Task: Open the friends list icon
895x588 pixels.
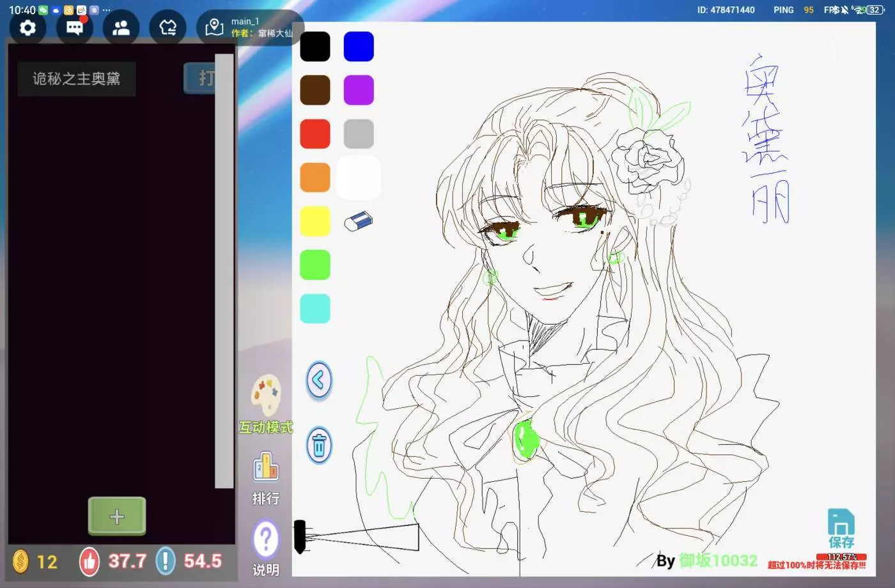Action: coord(121,27)
